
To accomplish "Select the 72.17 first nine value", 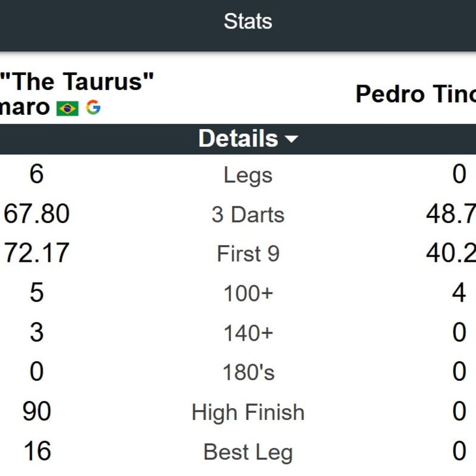I will (36, 253).
